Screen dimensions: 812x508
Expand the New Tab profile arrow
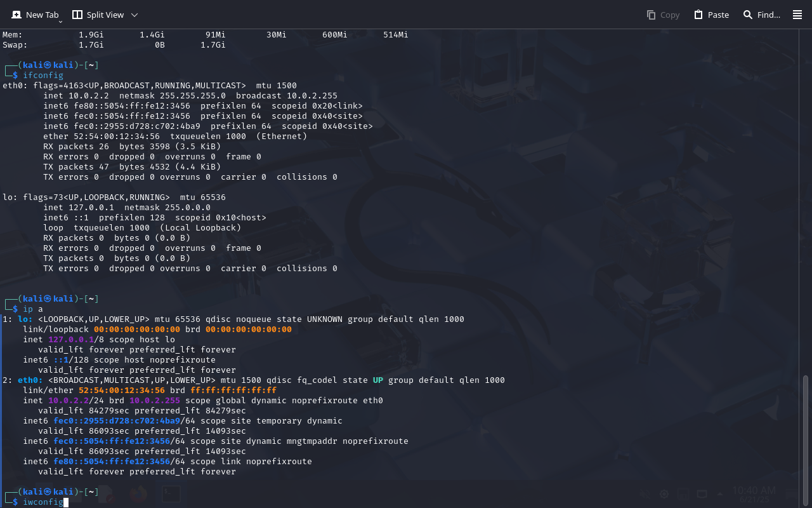(61, 22)
